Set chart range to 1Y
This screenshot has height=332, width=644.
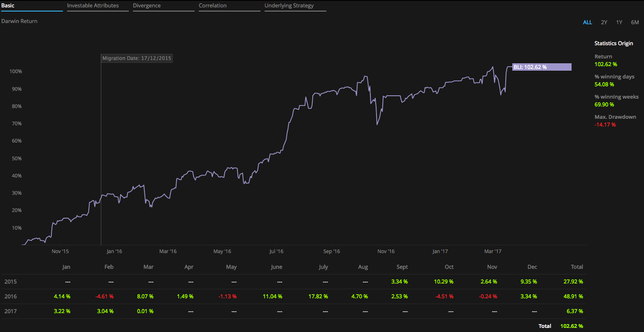619,22
